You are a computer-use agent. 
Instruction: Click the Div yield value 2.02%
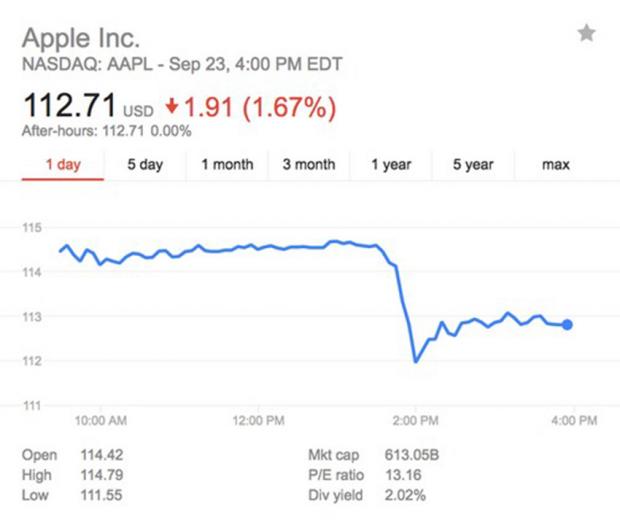click(405, 495)
